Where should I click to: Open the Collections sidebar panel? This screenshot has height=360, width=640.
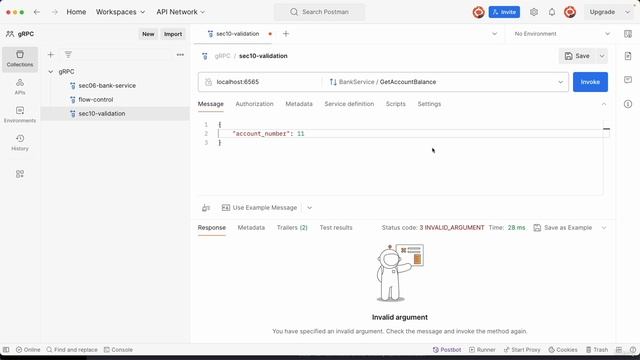pos(20,59)
